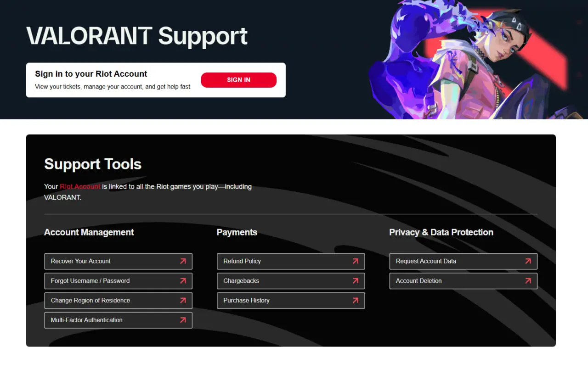Click the arrow icon on Change Region of Residence
The height and width of the screenshot is (369, 588).
[183, 301]
